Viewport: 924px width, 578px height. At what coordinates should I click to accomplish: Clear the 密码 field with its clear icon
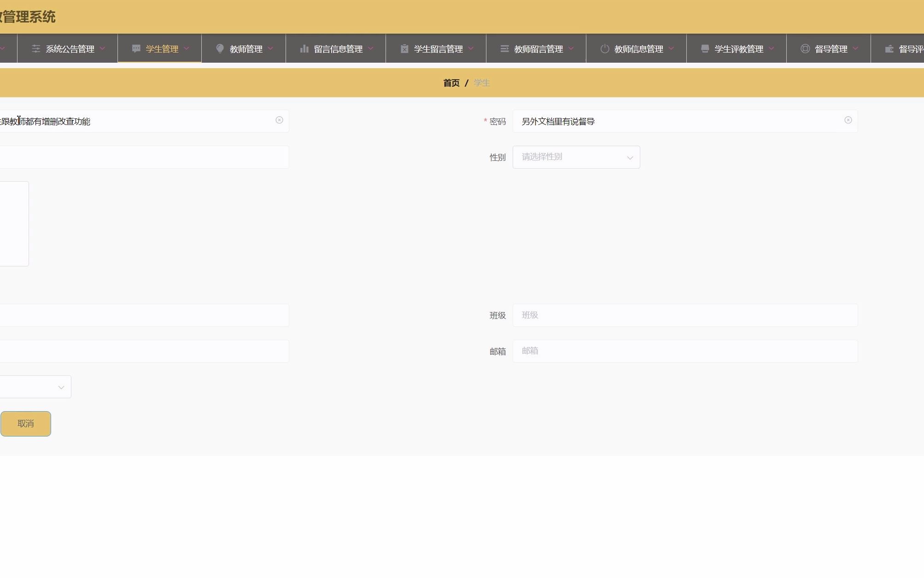848,120
